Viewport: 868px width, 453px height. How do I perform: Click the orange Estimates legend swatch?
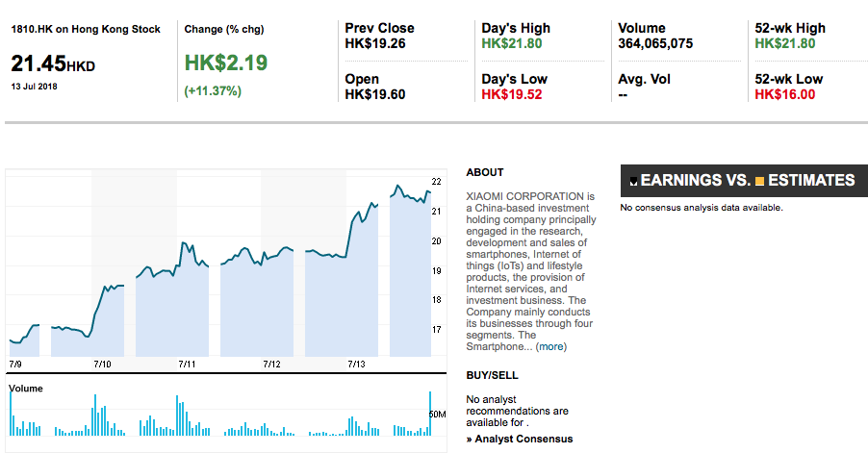(759, 181)
